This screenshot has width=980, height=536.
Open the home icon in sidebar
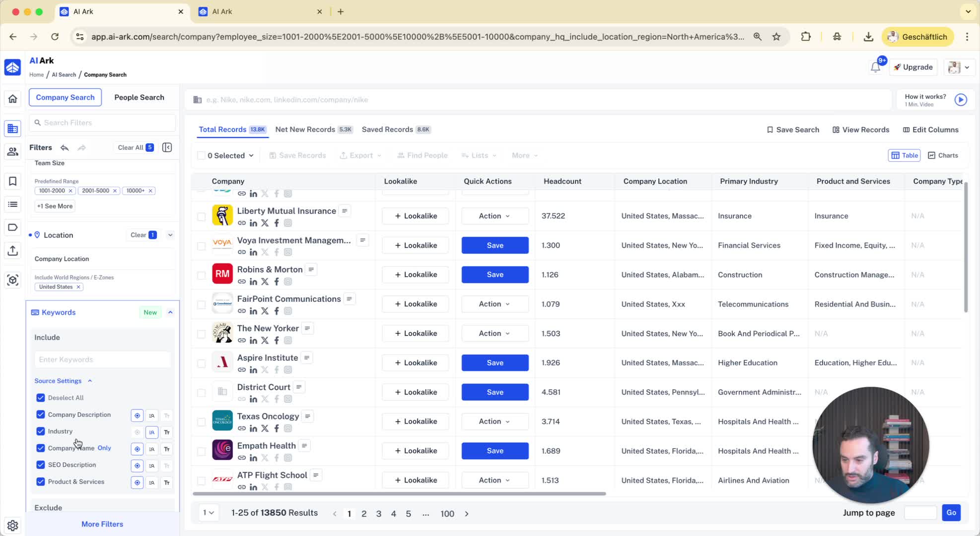pos(13,99)
